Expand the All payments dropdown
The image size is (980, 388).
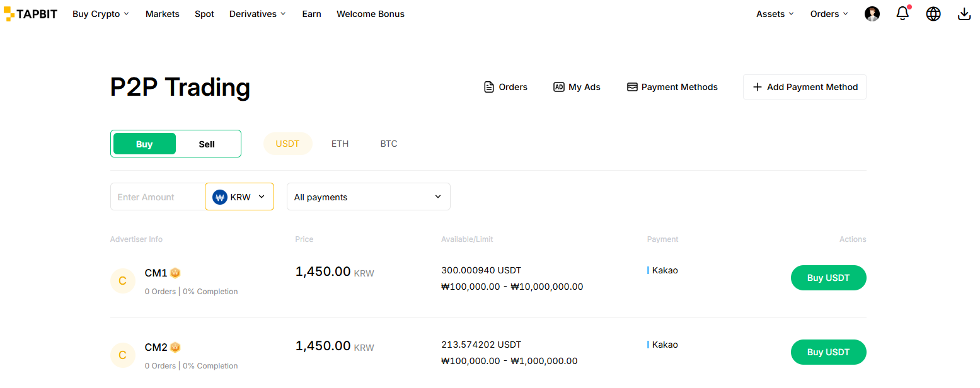pyautogui.click(x=368, y=197)
